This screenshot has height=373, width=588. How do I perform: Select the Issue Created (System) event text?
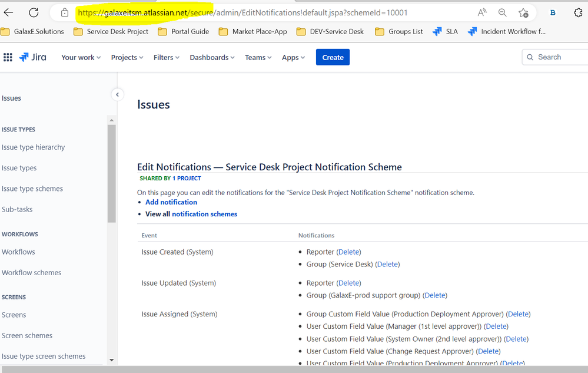[177, 252]
